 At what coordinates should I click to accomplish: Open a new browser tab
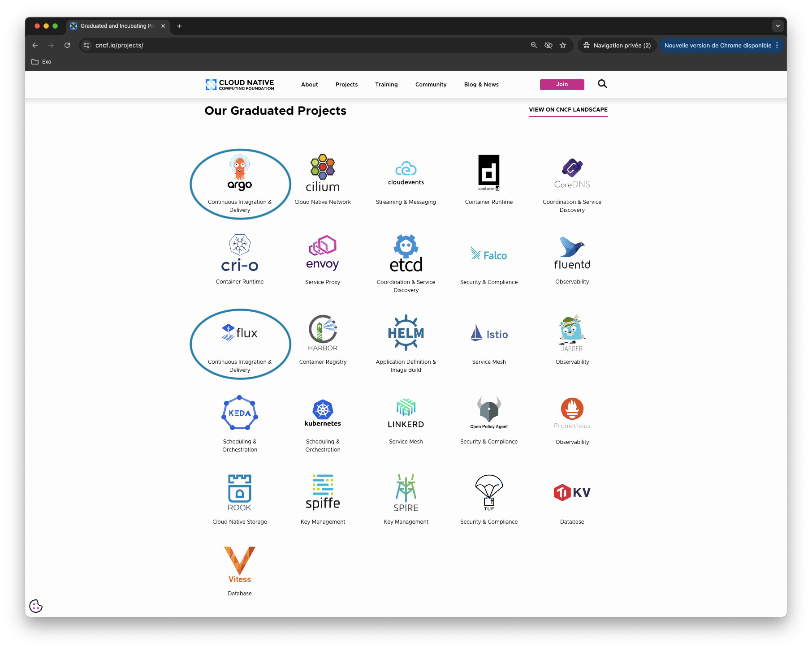(179, 26)
